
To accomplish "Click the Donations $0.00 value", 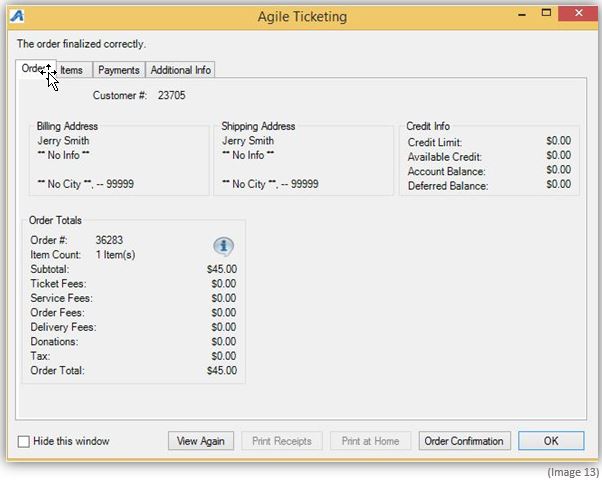I will tap(224, 342).
